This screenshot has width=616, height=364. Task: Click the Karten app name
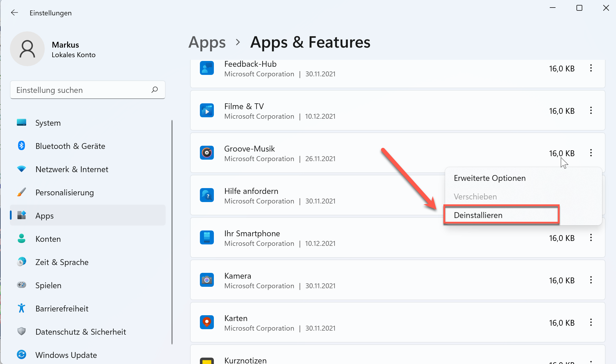236,318
